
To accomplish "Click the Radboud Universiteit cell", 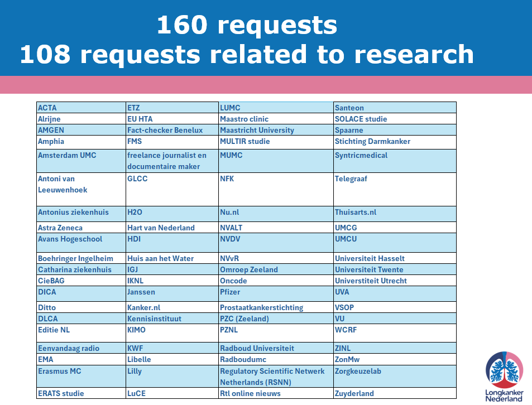I will pos(276,348).
